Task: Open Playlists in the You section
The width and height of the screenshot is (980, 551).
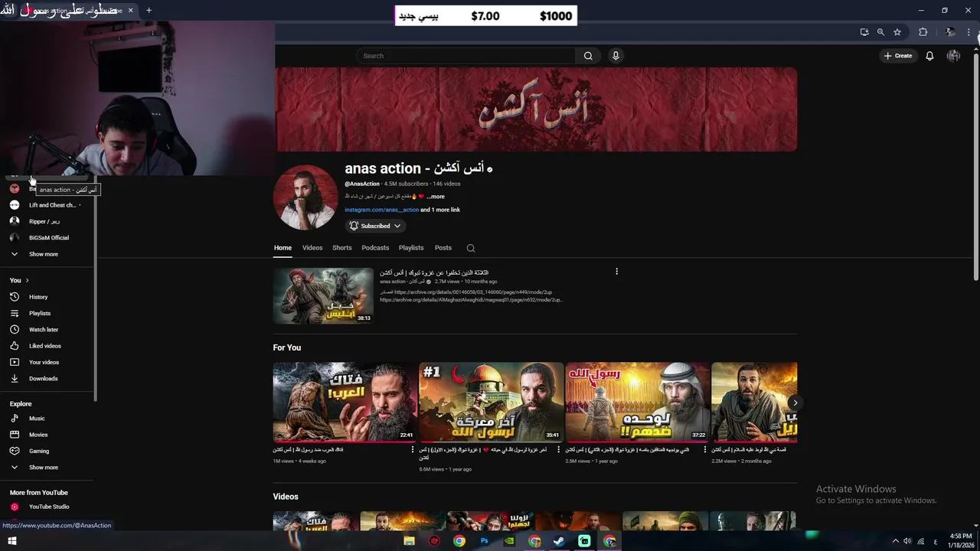Action: pos(40,313)
